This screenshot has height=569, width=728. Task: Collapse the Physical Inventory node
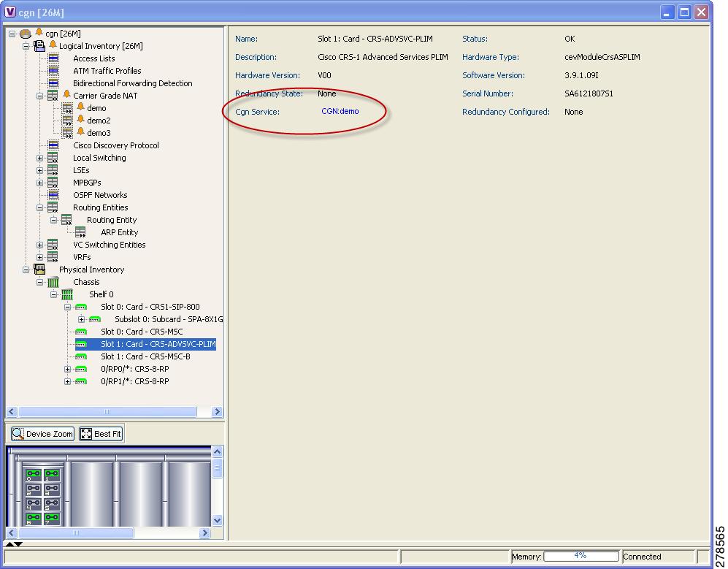tap(26, 270)
